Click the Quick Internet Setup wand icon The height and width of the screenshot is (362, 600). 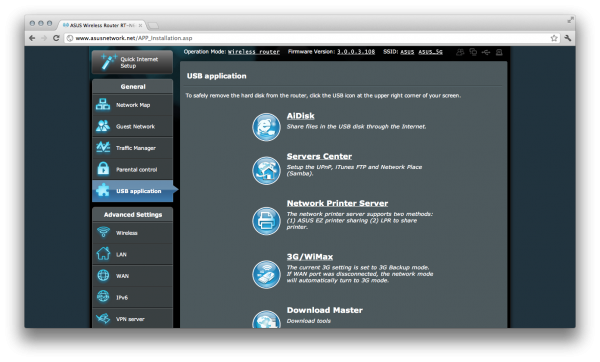[109, 62]
